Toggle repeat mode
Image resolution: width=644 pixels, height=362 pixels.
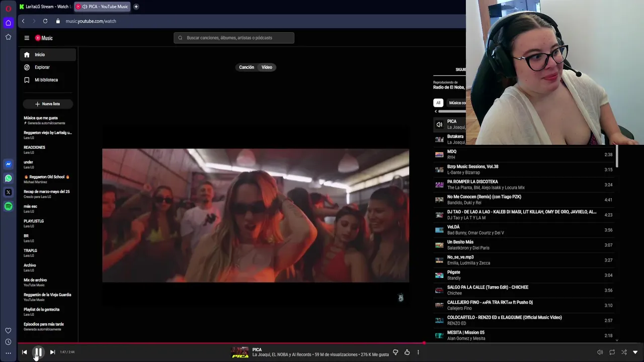tap(612, 352)
